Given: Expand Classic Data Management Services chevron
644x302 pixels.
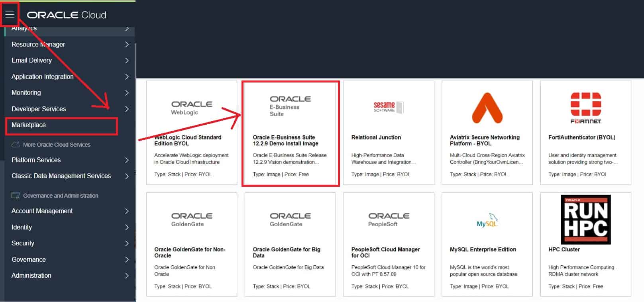Looking at the screenshot, I should pos(127,176).
